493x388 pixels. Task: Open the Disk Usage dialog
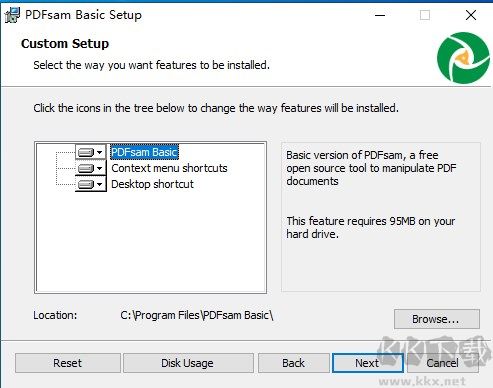click(x=188, y=363)
